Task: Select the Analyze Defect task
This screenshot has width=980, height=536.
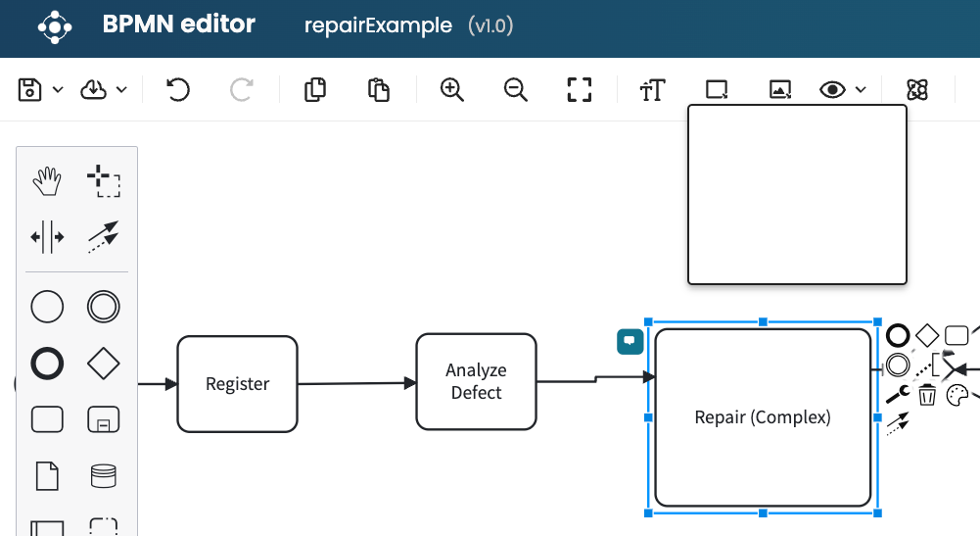Action: [476, 382]
